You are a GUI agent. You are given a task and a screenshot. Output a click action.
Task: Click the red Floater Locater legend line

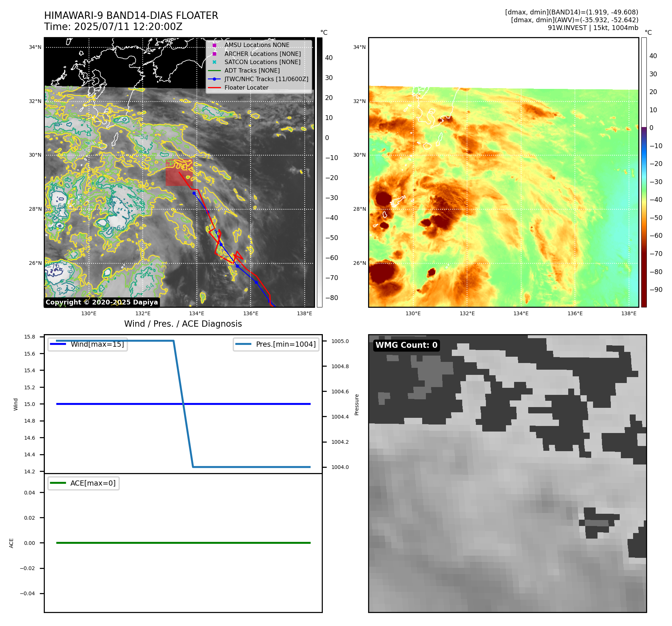(214, 88)
